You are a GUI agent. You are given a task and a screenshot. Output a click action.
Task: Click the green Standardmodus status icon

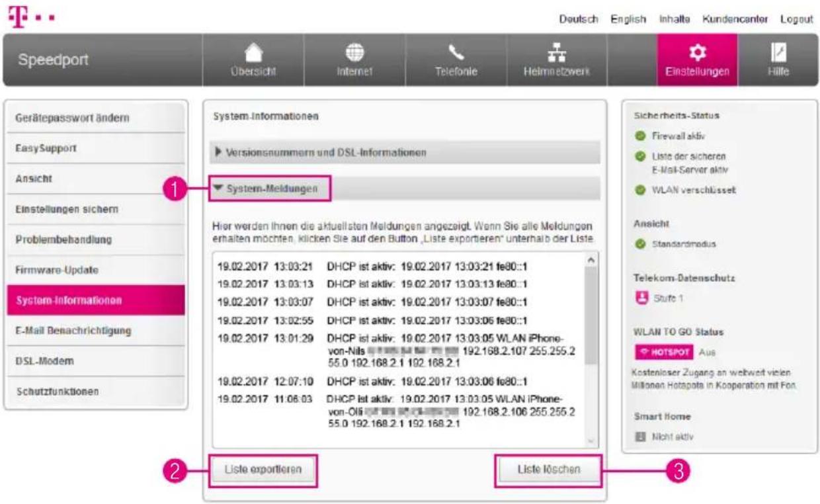(x=640, y=244)
